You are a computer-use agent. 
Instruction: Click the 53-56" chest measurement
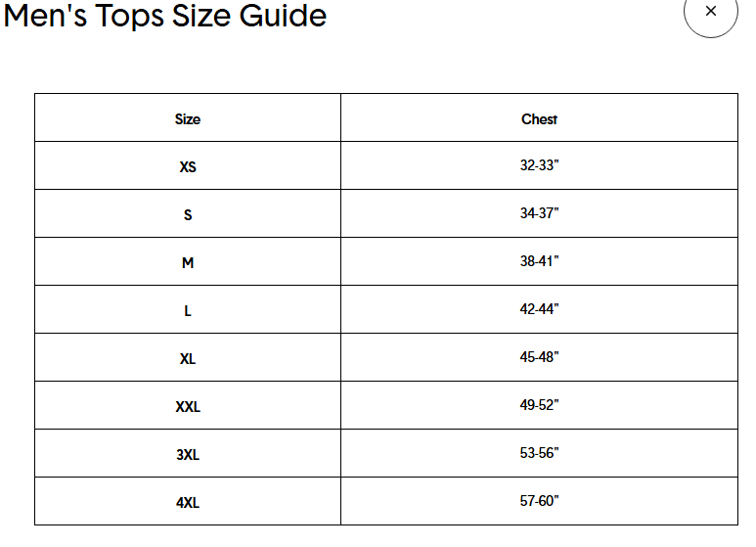click(539, 453)
